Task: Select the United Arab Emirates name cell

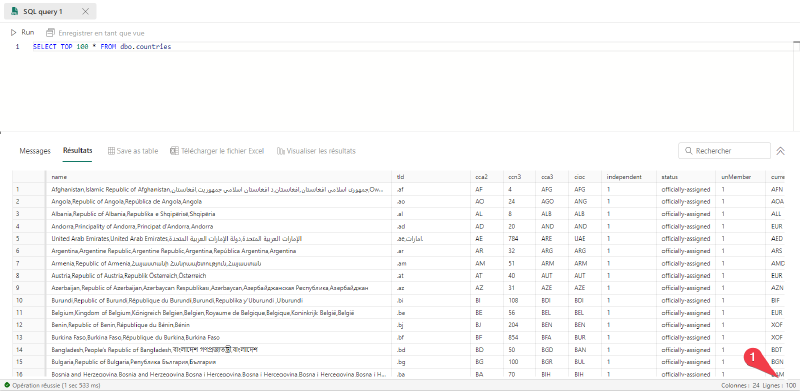Action: 218,239
